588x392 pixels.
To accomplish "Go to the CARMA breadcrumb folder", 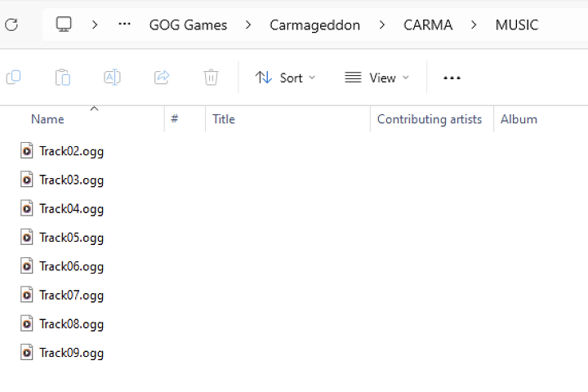I will [x=428, y=25].
